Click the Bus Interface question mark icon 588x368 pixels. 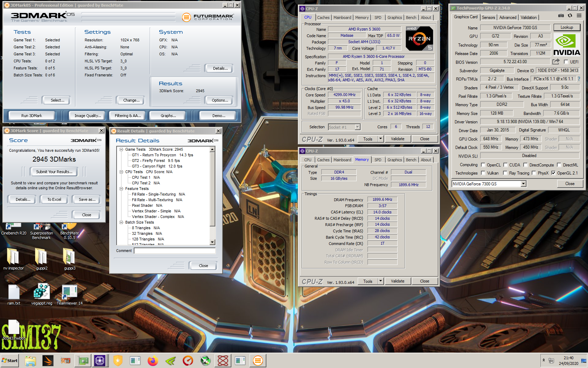click(579, 79)
